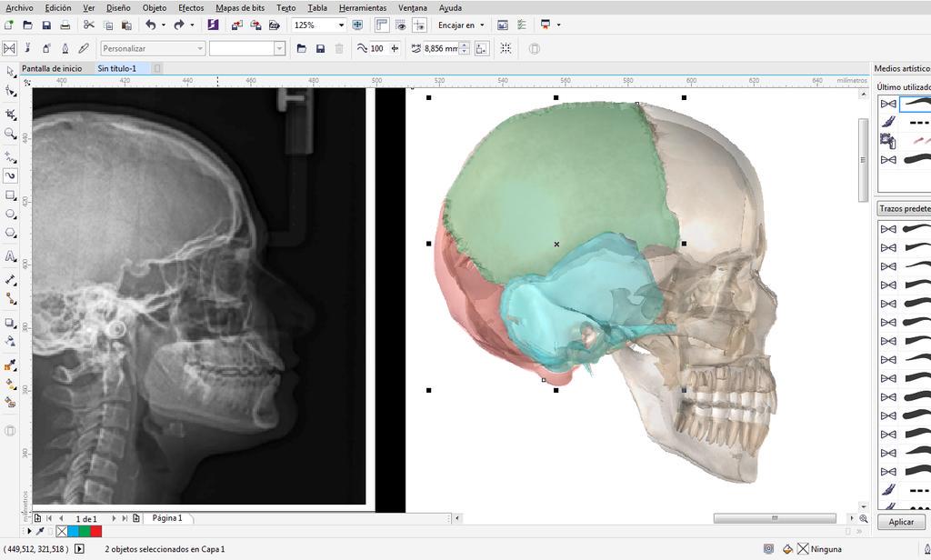Viewport: 931px width, 560px height.
Task: Toggle Show Grid button
Action: (x=401, y=25)
